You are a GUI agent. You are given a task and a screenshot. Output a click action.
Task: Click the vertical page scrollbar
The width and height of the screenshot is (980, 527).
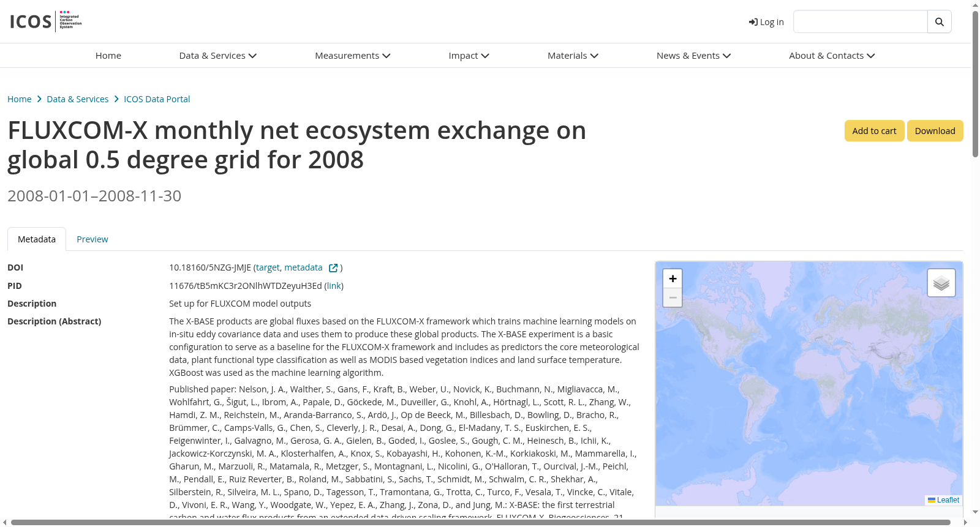[975, 86]
